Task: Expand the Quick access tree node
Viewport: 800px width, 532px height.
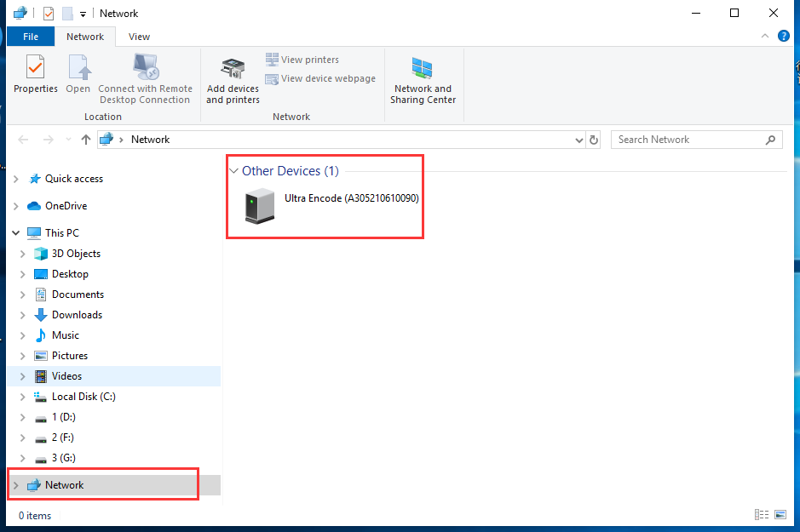Action: [15, 179]
